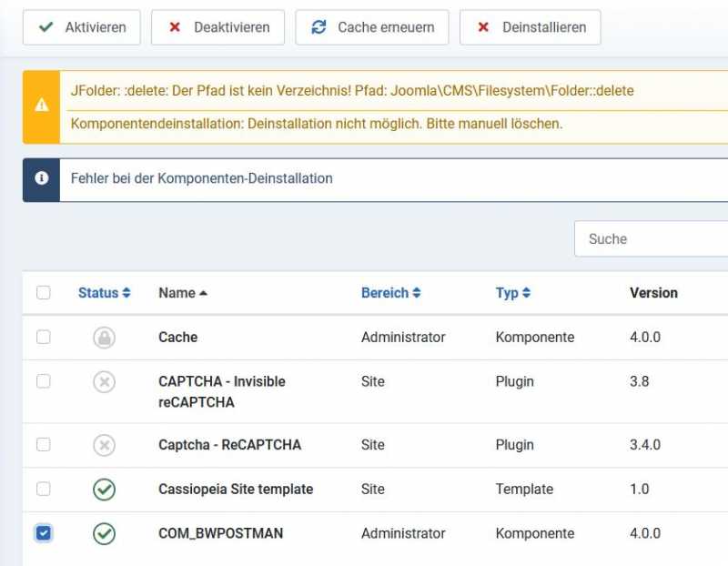This screenshot has height=566, width=728.
Task: Sort the list by Typ column
Action: tap(512, 293)
